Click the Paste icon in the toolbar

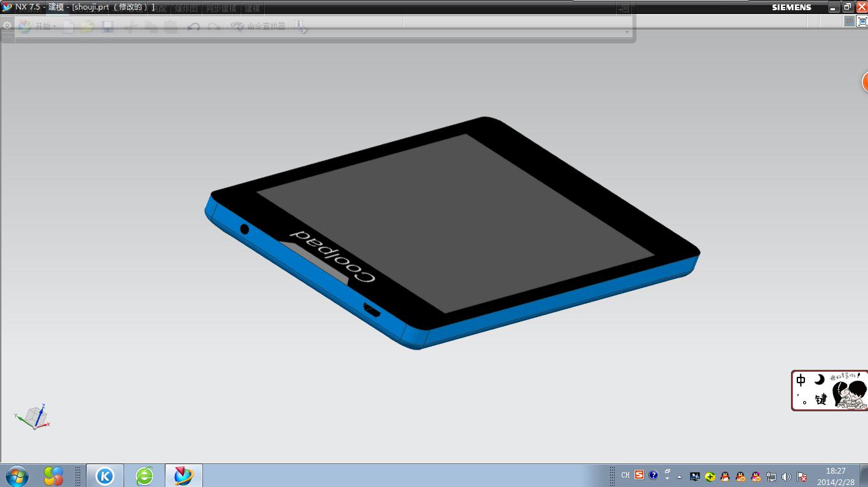coord(171,27)
